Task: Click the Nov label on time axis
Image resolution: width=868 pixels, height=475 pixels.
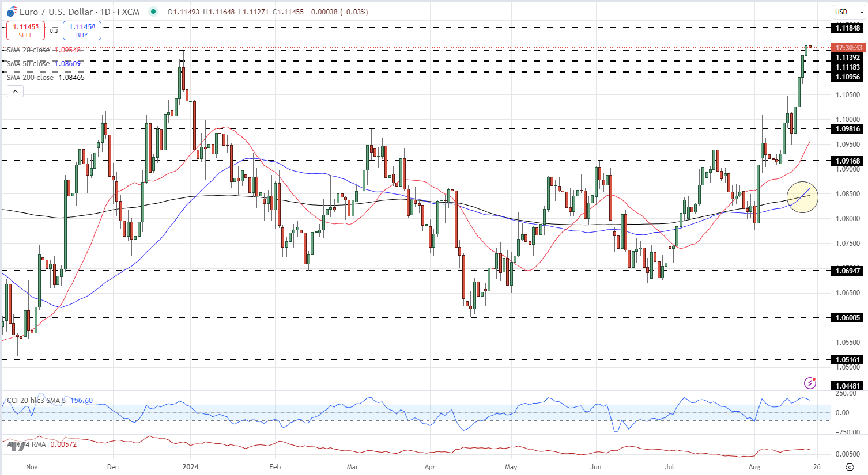Action: click(x=32, y=466)
